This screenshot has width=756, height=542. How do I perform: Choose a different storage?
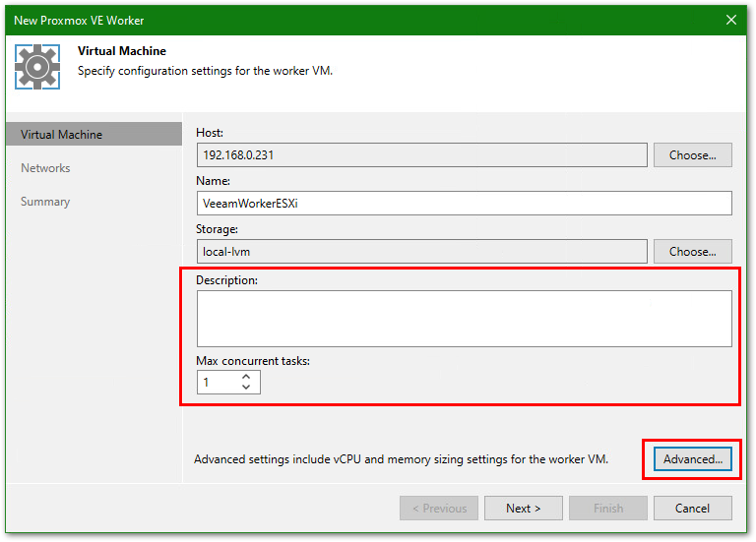(x=699, y=252)
